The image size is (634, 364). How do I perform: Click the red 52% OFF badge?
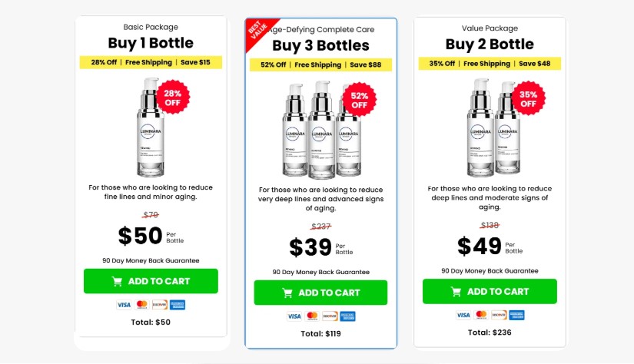[x=359, y=100]
